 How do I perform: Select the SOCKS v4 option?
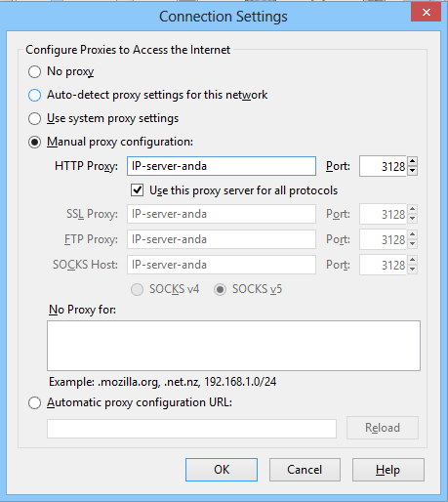[x=137, y=289]
